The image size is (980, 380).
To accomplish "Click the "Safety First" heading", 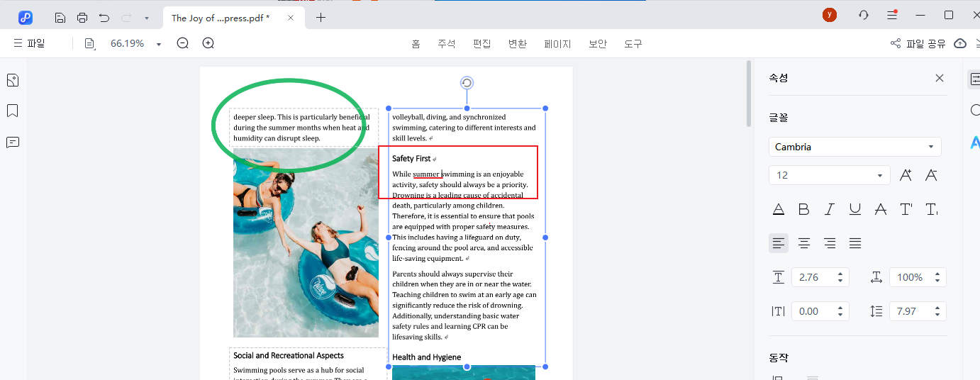I will [x=411, y=159].
